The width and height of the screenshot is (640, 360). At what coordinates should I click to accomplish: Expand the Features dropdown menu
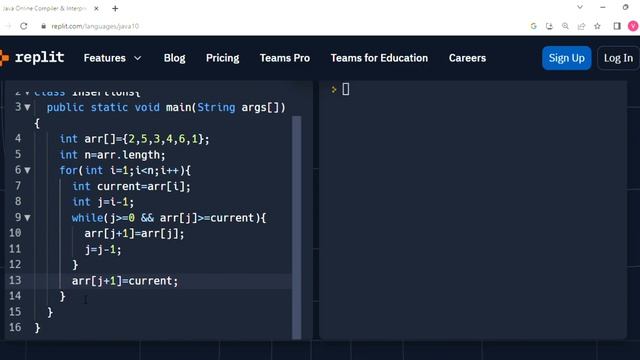[112, 58]
